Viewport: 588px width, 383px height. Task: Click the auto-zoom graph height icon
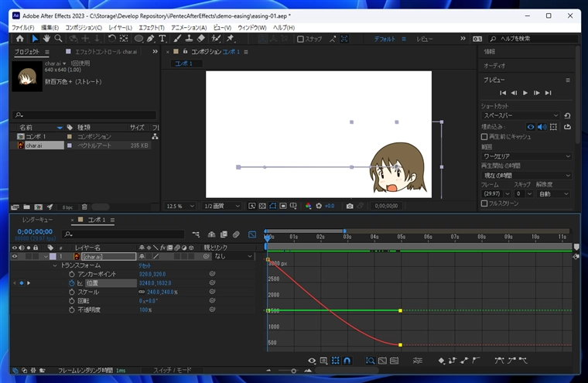coord(370,361)
